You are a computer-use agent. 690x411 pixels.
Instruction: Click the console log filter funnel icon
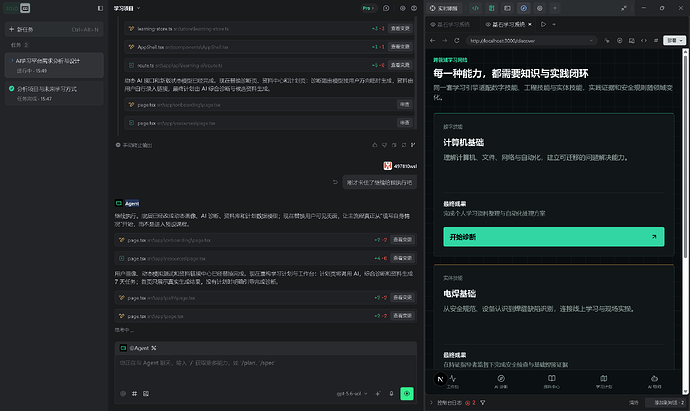483,403
